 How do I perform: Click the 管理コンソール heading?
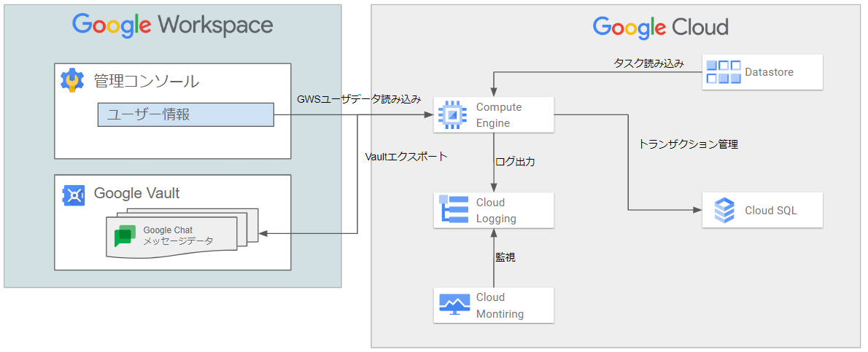click(x=147, y=81)
